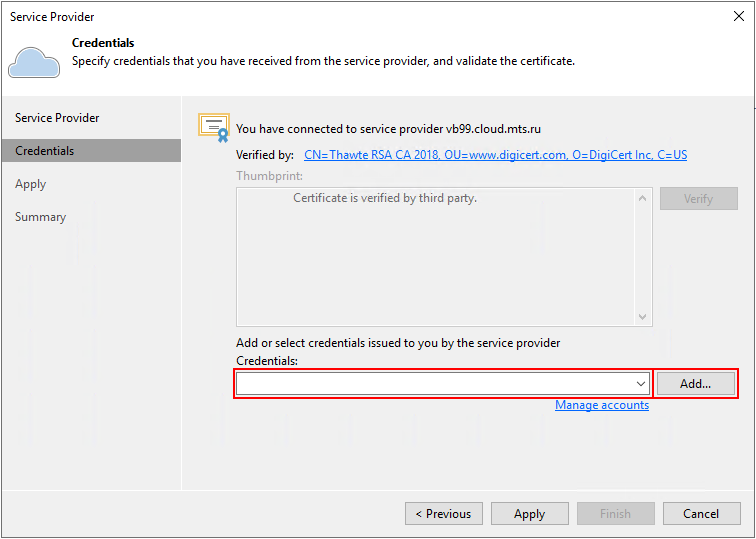Expand the Credentials list with its chevron arrow
Viewport: 756px width, 539px height.
point(641,384)
